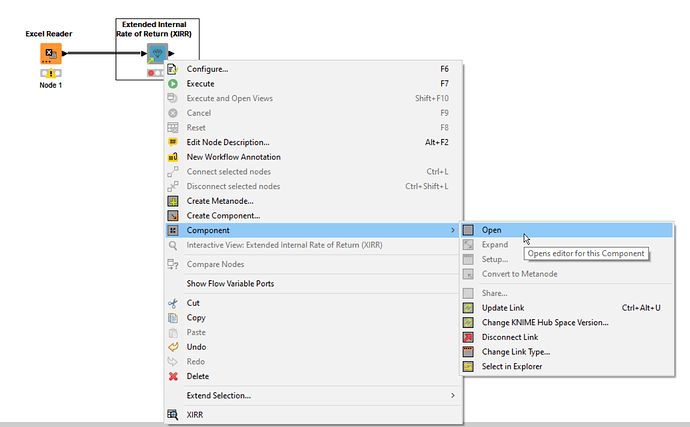Click the Configure icon in the context menu
This screenshot has height=427, width=690.
coord(172,69)
